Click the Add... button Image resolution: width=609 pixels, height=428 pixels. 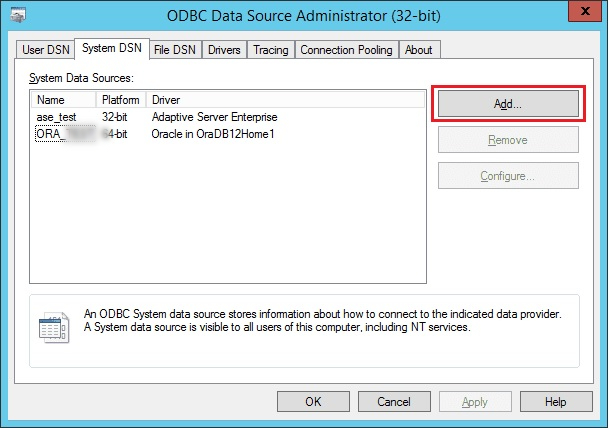pyautogui.click(x=508, y=103)
